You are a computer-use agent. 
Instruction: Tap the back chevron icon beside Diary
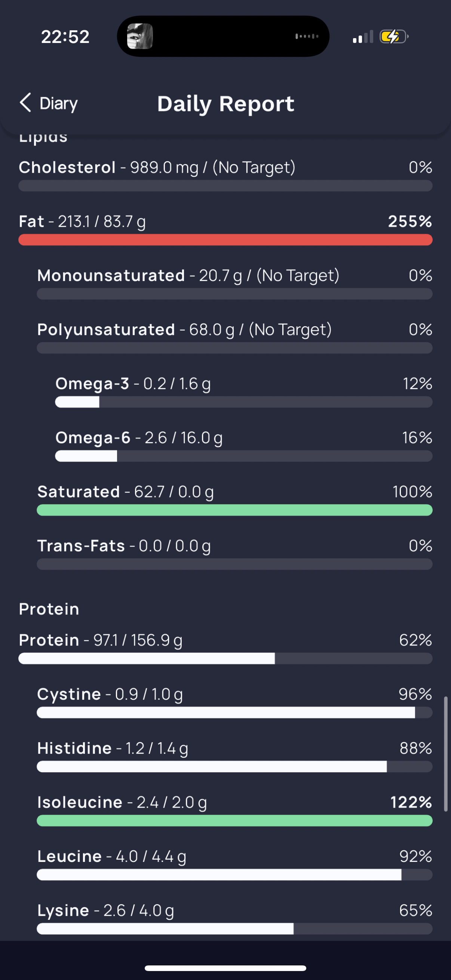(x=25, y=103)
